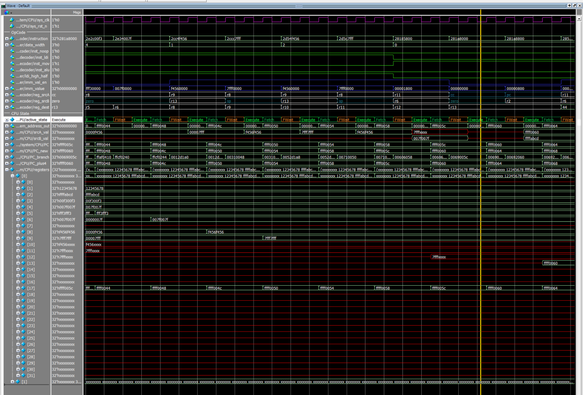
Task: Click the PC_plus4 signal icon
Action: pyautogui.click(x=12, y=163)
